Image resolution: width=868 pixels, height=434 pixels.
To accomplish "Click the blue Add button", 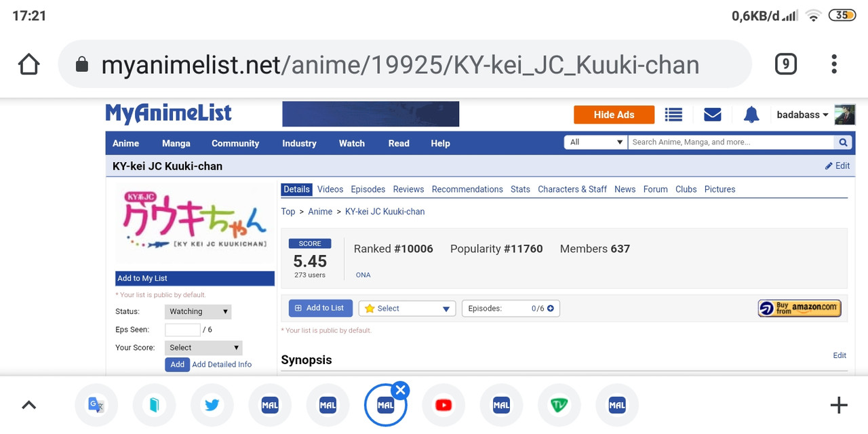I will (177, 364).
